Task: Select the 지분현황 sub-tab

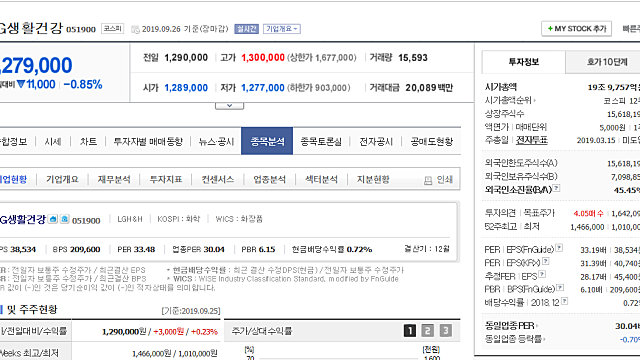Action: 373,180
